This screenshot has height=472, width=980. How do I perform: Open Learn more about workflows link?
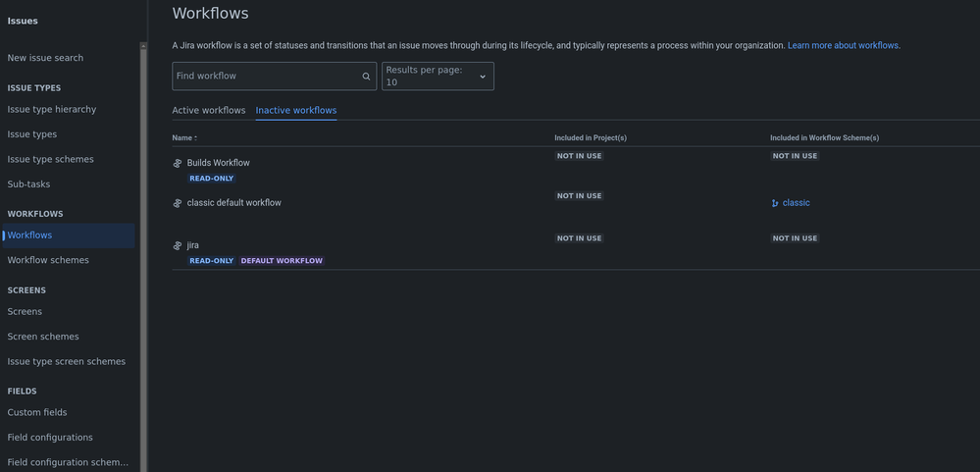click(x=843, y=46)
